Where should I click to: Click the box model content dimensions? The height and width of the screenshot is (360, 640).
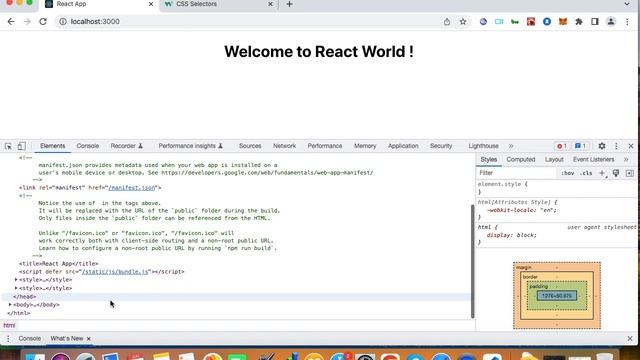(x=557, y=296)
